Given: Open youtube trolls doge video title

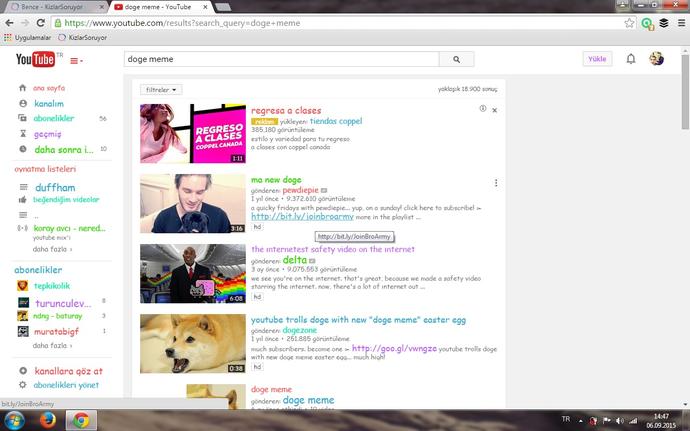Looking at the screenshot, I should (x=358, y=320).
